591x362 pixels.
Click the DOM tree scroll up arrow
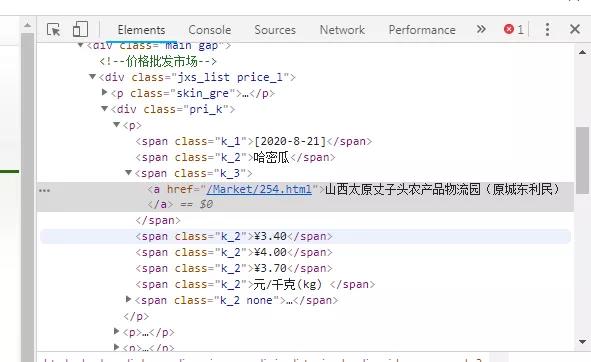pos(582,52)
